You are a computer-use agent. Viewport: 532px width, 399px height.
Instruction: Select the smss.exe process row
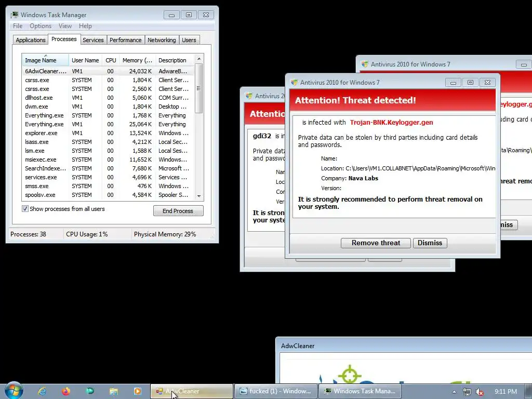point(108,186)
